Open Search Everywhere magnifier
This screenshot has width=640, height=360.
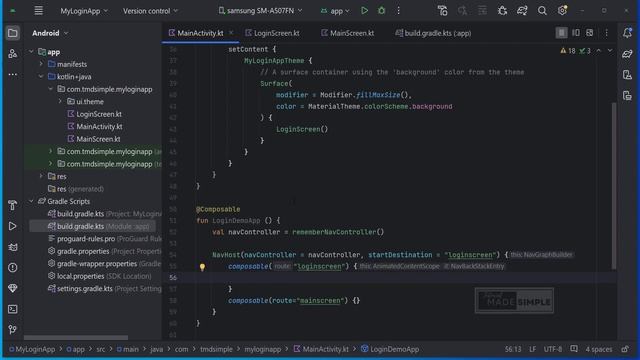click(542, 11)
